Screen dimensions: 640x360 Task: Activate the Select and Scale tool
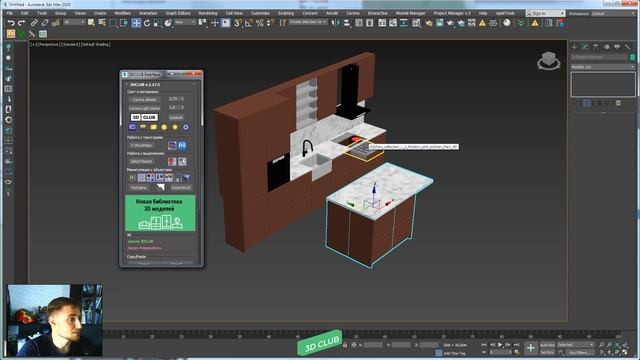click(158, 23)
